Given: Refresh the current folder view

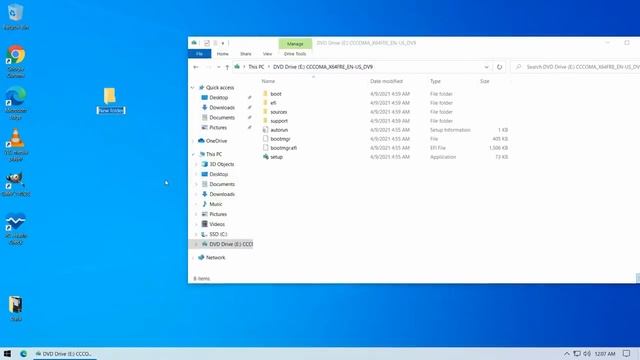Looking at the screenshot, I should click(499, 67).
